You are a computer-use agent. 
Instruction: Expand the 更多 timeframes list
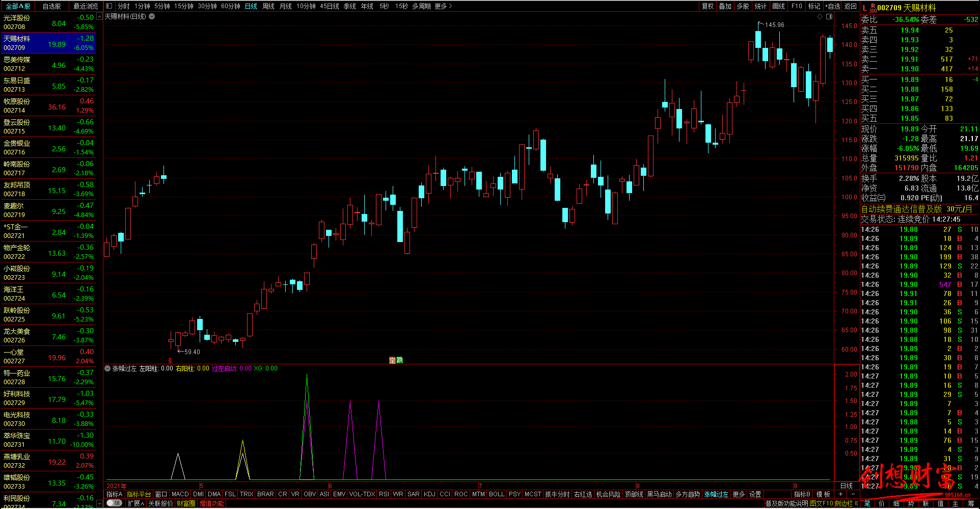(443, 6)
